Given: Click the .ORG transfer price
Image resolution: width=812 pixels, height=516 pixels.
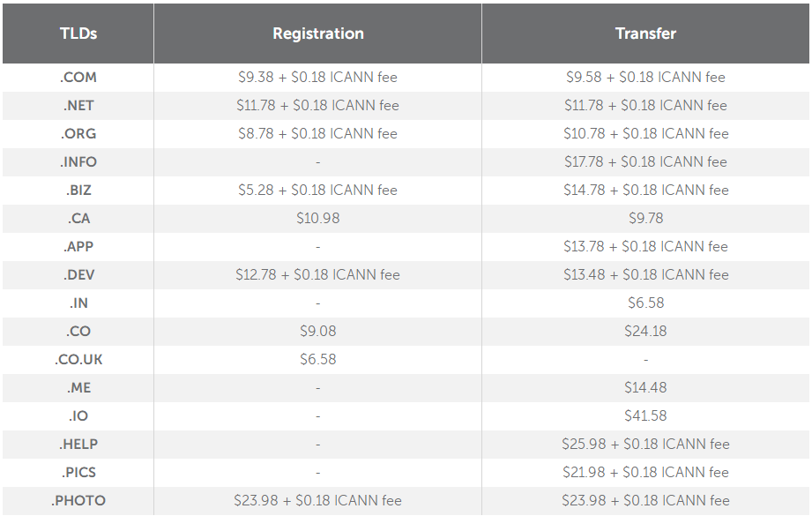Looking at the screenshot, I should [645, 133].
